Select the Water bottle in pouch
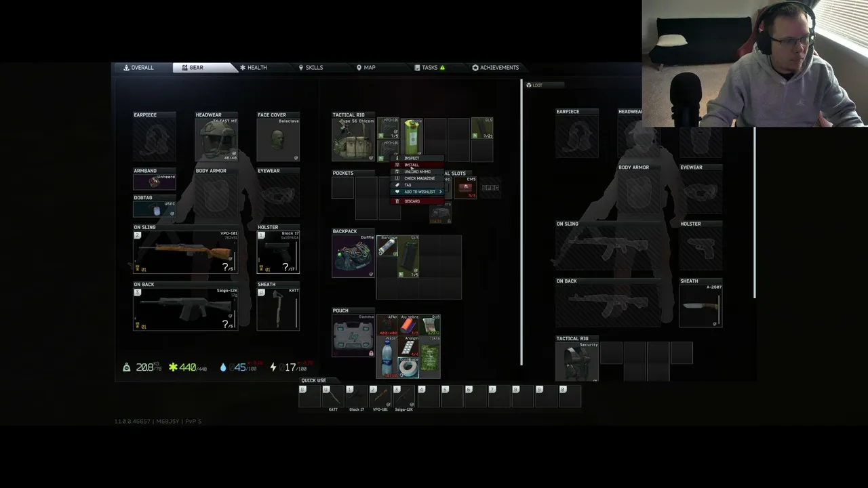 point(389,357)
